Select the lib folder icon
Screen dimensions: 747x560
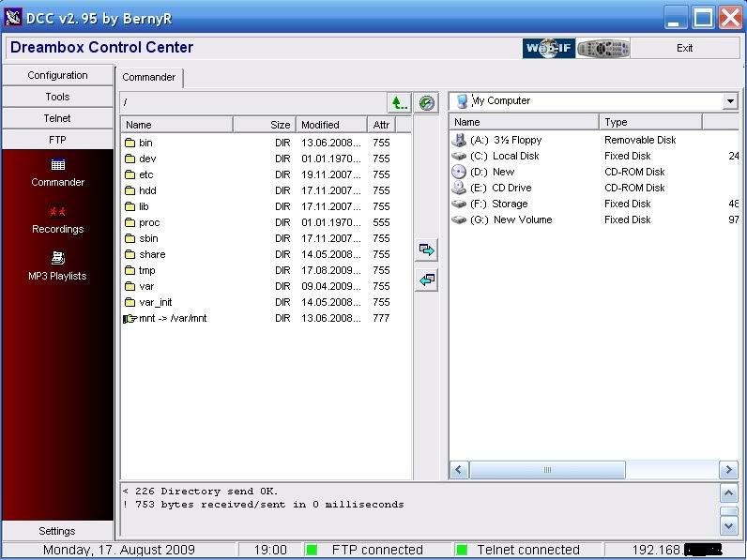130,206
